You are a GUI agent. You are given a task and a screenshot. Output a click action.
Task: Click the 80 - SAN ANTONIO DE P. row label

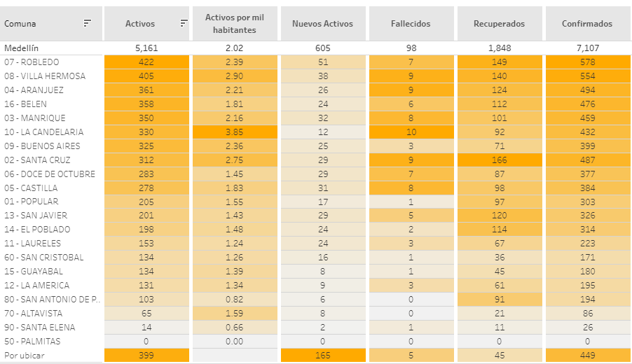click(x=52, y=300)
